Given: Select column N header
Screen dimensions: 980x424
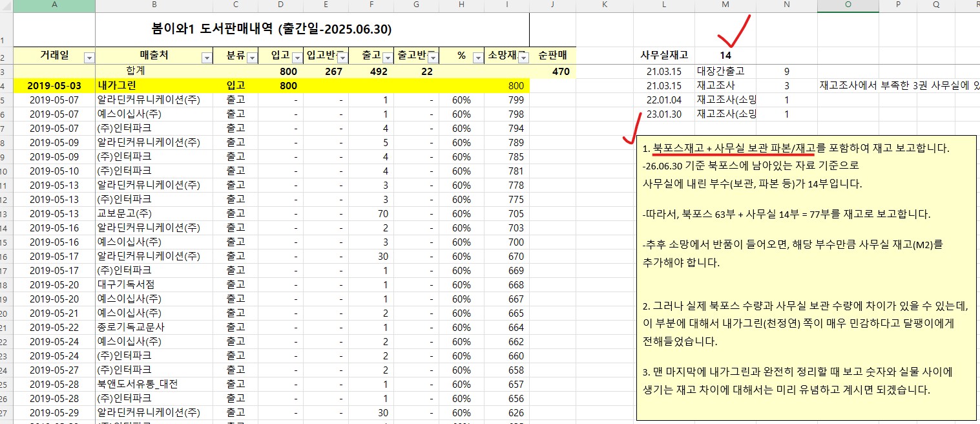Looking at the screenshot, I should pos(786,6).
